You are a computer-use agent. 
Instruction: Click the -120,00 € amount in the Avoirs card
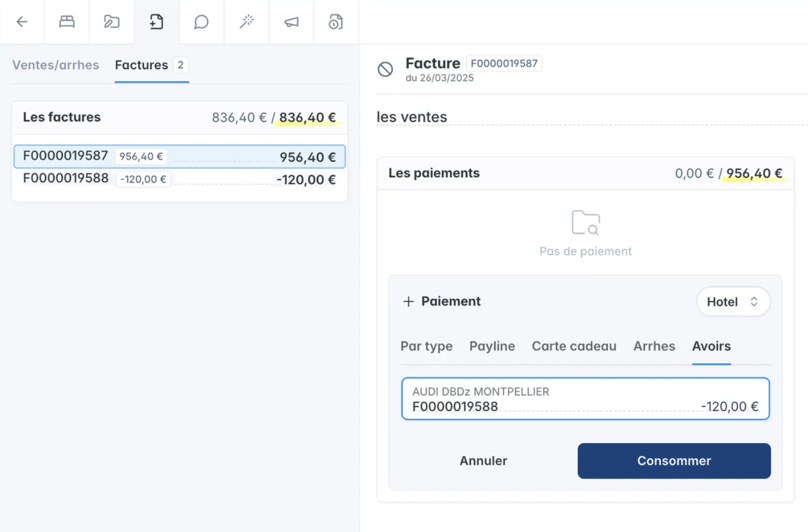[730, 406]
